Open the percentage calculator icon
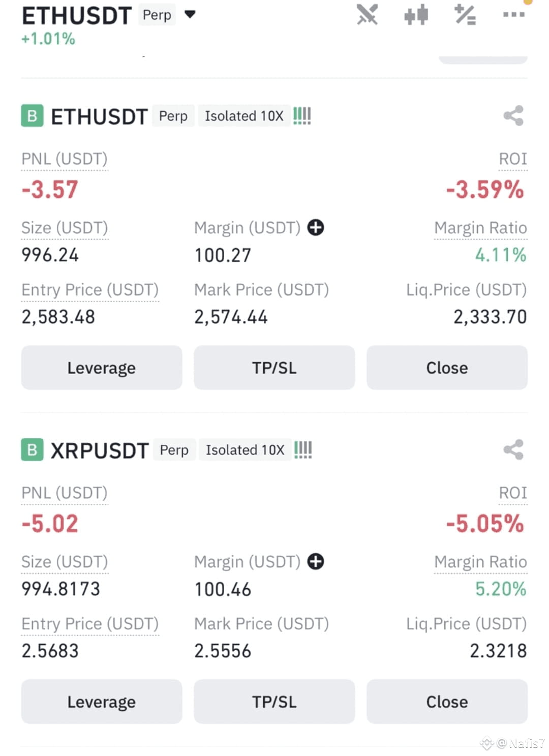This screenshot has width=549, height=756. [x=465, y=15]
